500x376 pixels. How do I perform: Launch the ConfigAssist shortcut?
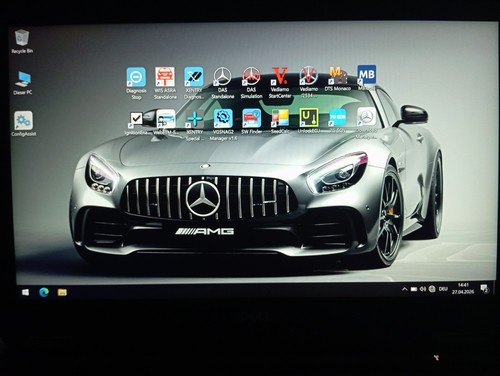(23, 124)
